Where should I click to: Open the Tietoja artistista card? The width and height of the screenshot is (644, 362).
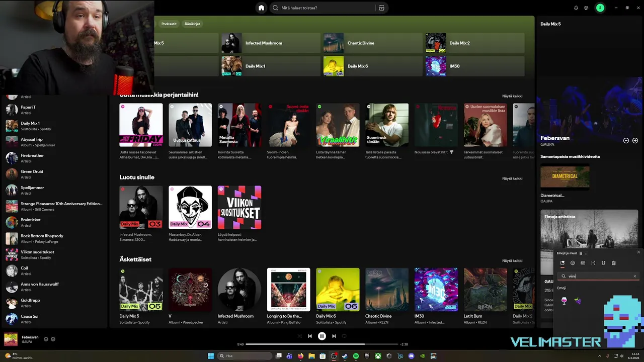589,242
